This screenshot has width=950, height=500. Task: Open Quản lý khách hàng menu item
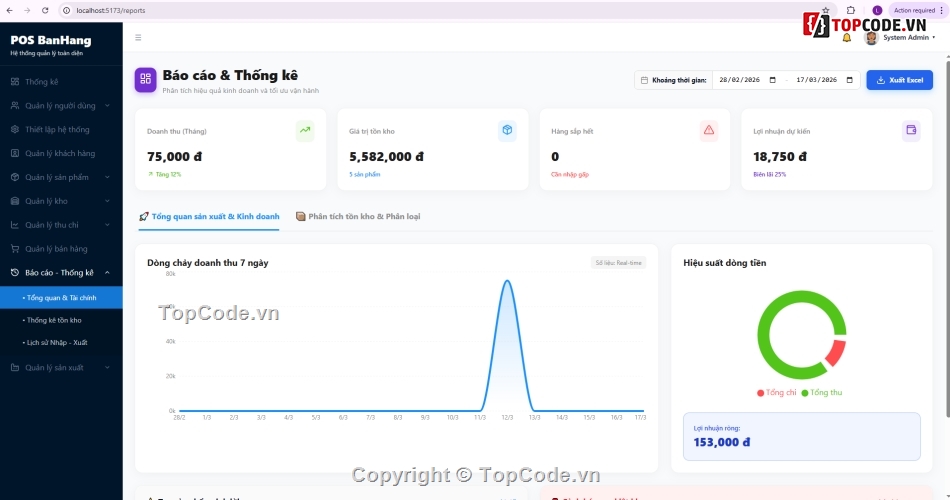pyautogui.click(x=61, y=153)
